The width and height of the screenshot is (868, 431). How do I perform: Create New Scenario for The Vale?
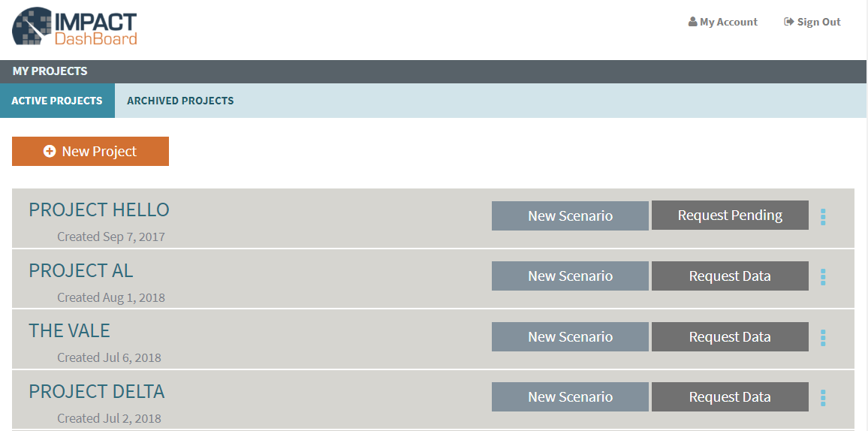coord(570,337)
